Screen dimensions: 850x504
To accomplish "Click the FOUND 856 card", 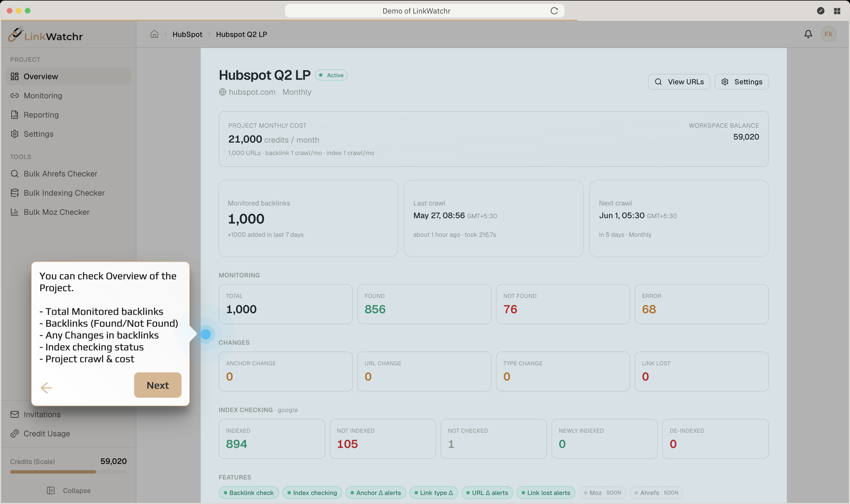I will pyautogui.click(x=424, y=304).
